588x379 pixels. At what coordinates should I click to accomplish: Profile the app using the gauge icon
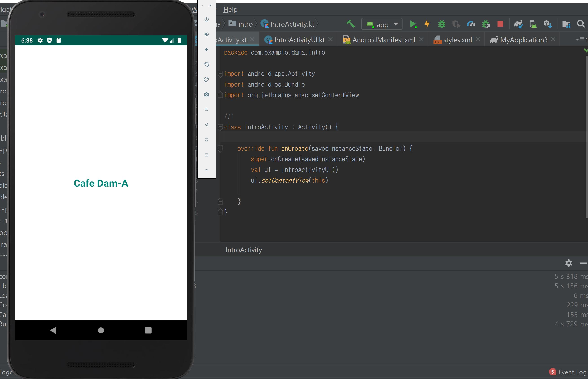[x=471, y=24]
